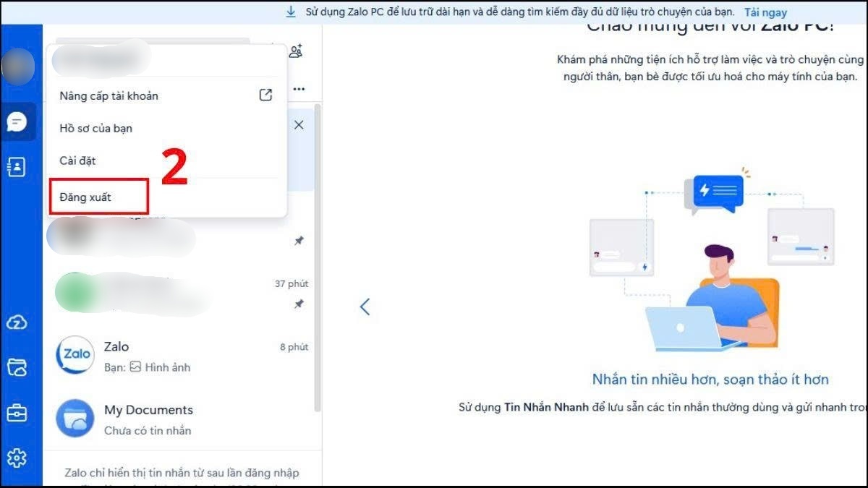Open the My Documents conversation
The image size is (868, 488).
[x=182, y=419]
